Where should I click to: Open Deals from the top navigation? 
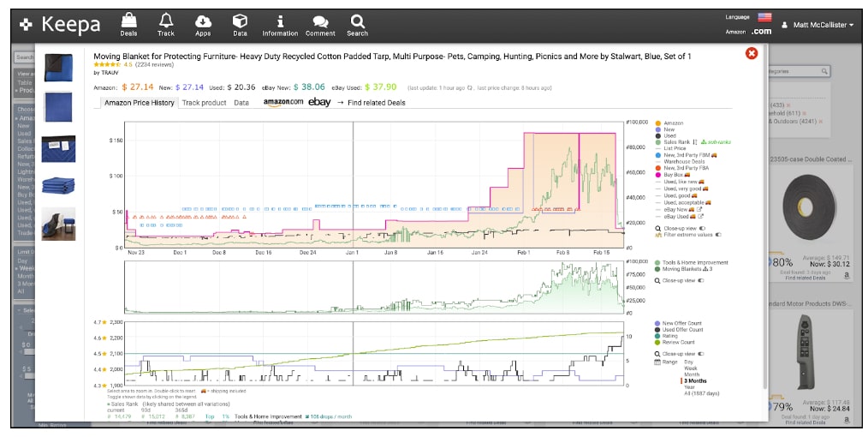pyautogui.click(x=128, y=25)
